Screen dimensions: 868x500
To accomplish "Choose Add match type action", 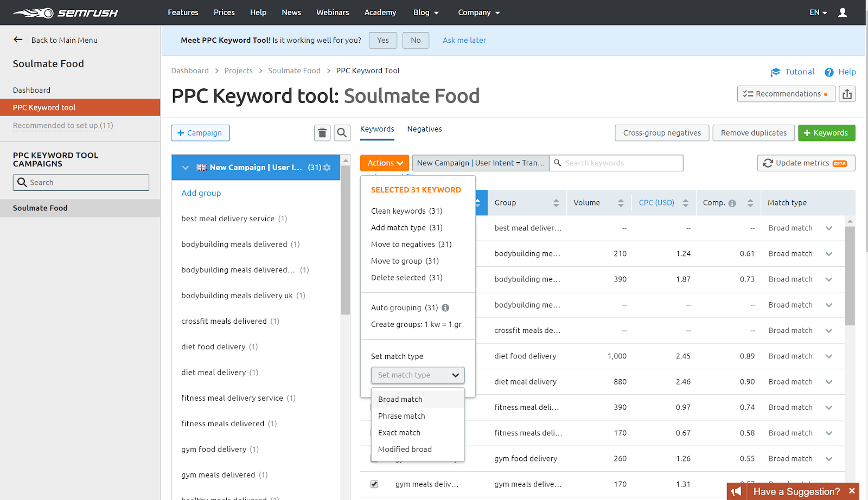I will (x=407, y=228).
